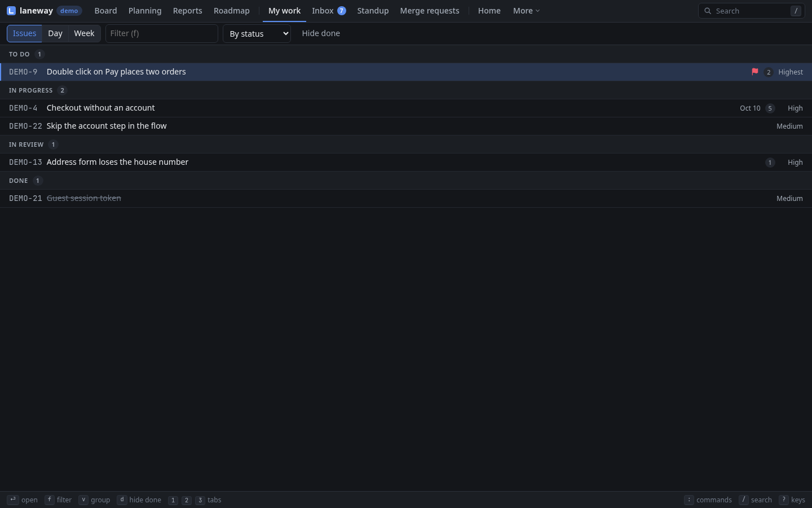Collapse the TO DO group header
The width and height of the screenshot is (812, 508).
coord(406,54)
